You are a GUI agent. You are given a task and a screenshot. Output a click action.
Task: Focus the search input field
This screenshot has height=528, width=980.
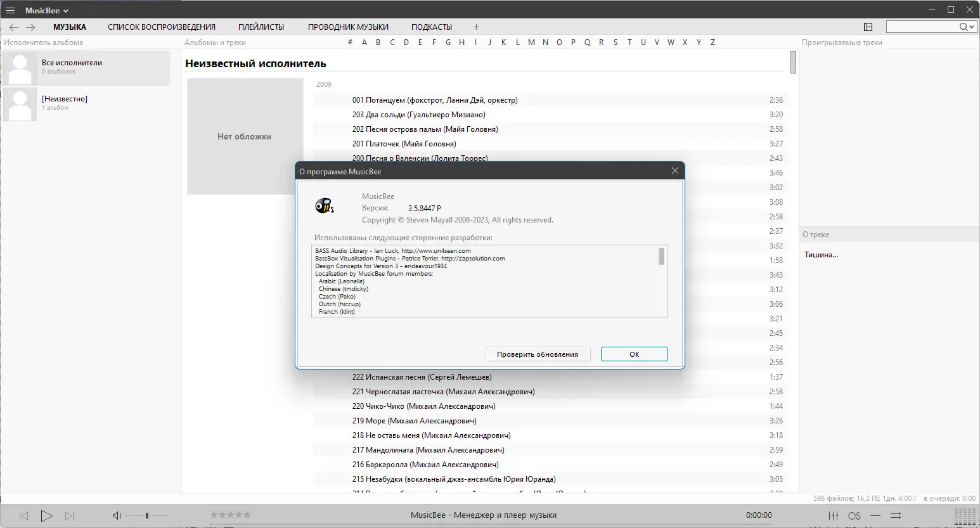point(922,27)
